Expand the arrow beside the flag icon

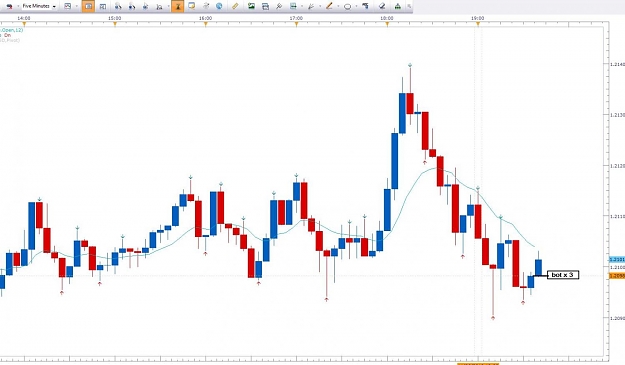coord(18,6)
